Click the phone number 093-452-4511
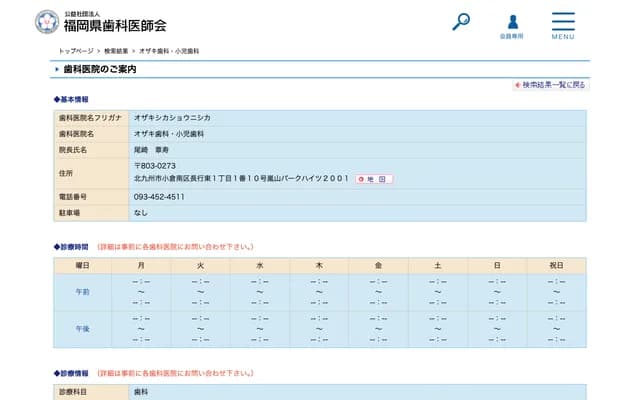 pos(158,197)
